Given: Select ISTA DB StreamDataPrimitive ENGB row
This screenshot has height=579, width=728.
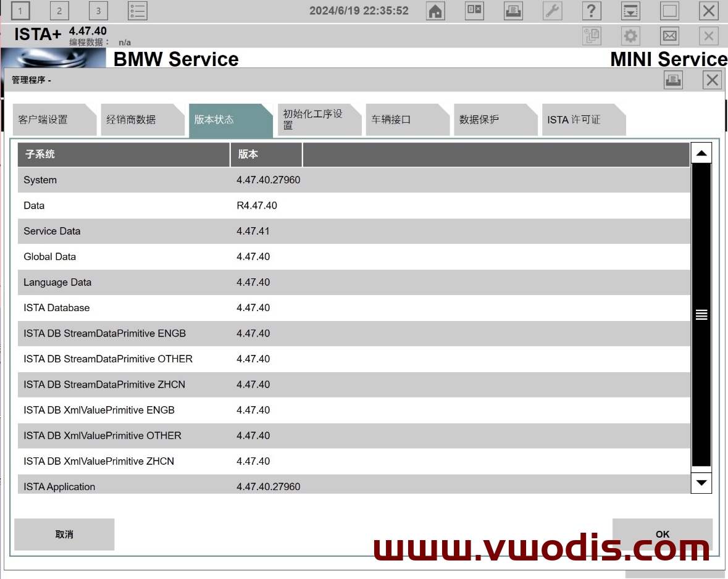Looking at the screenshot, I should click(354, 333).
